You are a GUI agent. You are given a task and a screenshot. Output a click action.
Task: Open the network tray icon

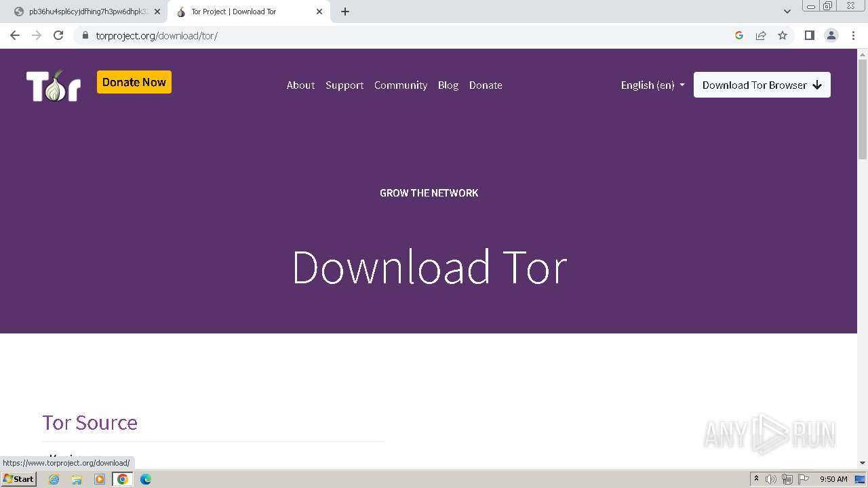(x=787, y=479)
